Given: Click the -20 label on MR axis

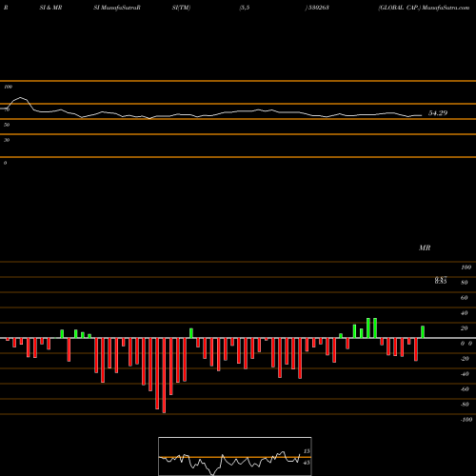Looking at the screenshot, I should coord(465,359).
